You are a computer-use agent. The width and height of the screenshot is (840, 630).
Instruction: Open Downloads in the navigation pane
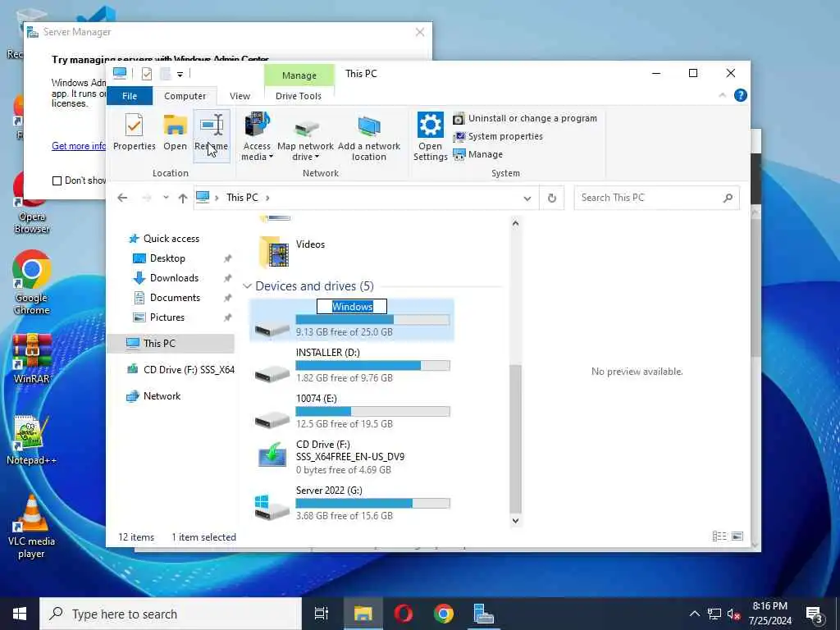174,278
